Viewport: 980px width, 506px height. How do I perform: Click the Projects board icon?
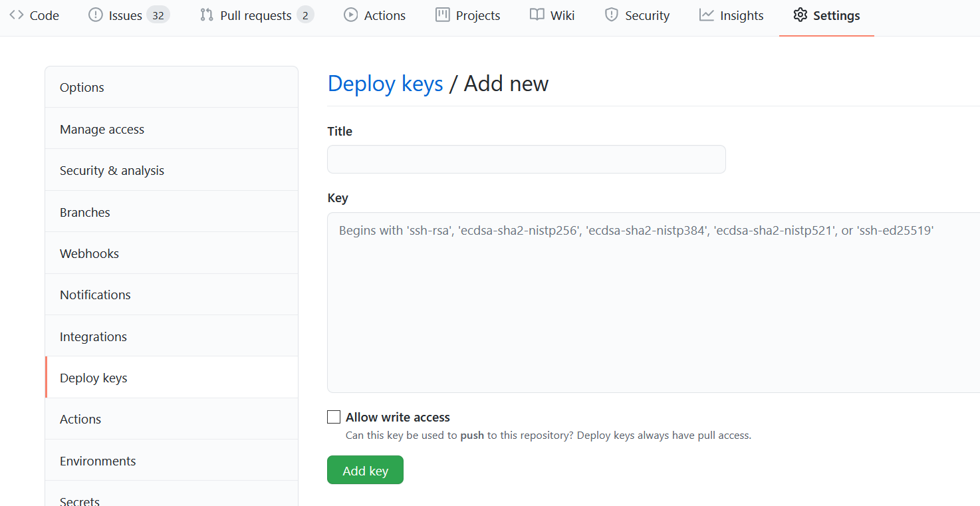point(443,15)
